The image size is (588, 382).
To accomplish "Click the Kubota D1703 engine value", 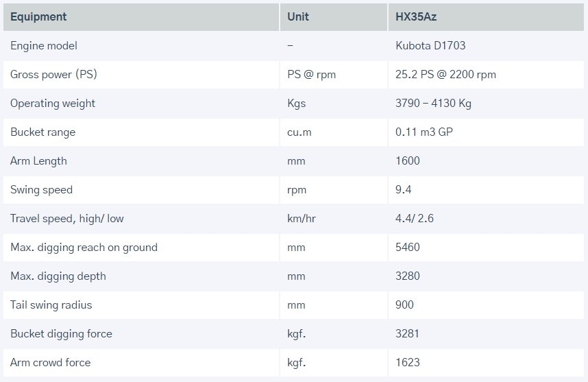I will (x=430, y=46).
